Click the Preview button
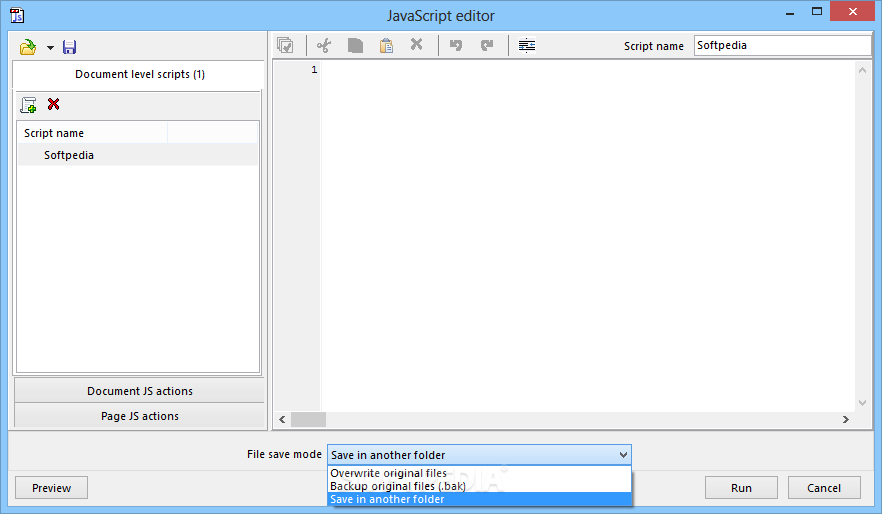This screenshot has height=514, width=882. [x=51, y=488]
